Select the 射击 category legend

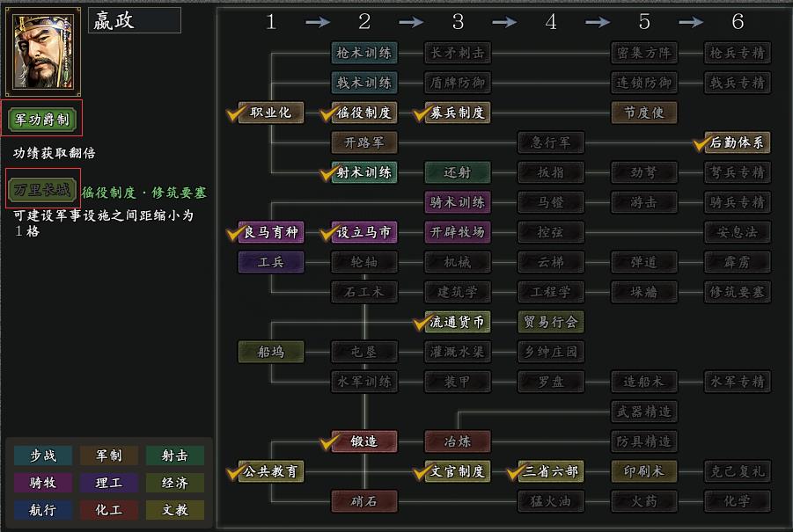(174, 455)
